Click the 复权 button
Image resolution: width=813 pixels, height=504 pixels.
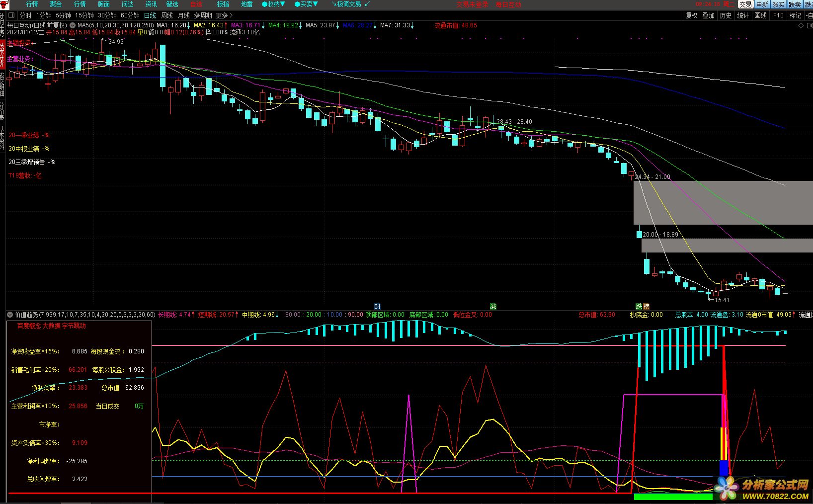point(691,15)
